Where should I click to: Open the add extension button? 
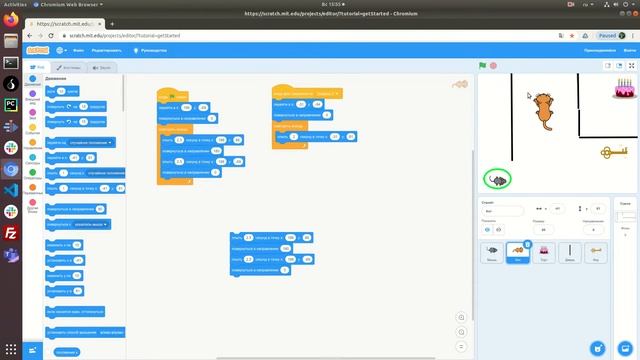tap(33, 350)
